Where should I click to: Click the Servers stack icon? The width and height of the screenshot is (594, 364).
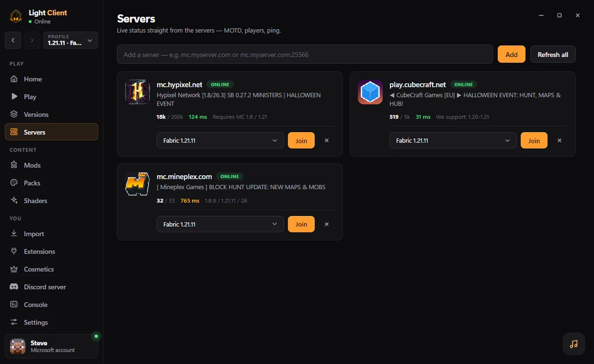point(14,132)
